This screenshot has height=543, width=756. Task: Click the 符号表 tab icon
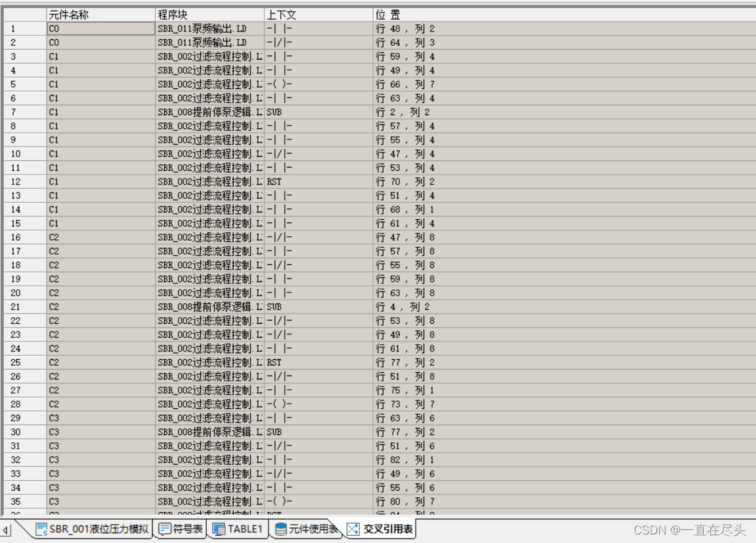(x=165, y=529)
